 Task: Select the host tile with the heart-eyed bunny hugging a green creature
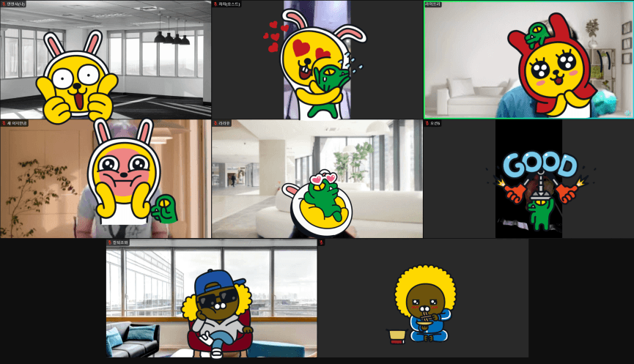317,60
